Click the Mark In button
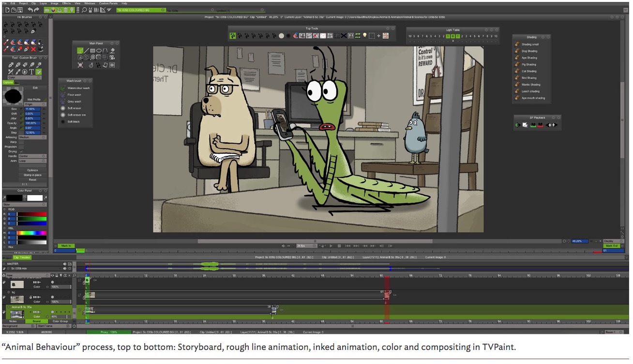633x364 pixels. click(66, 246)
